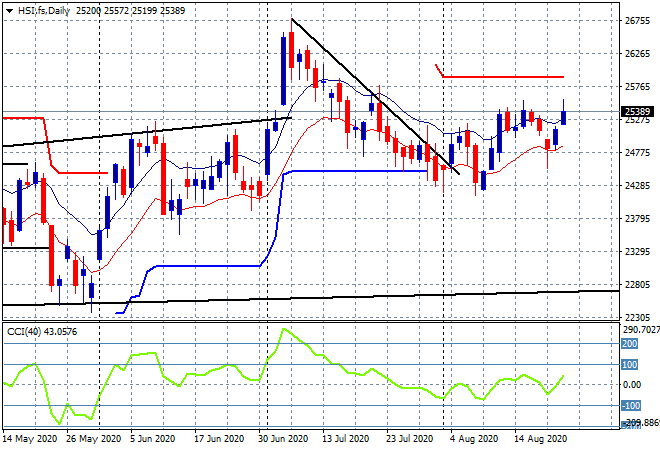The image size is (660, 450).
Task: Select the 4 Aug 2020 date label
Action: coord(474,439)
